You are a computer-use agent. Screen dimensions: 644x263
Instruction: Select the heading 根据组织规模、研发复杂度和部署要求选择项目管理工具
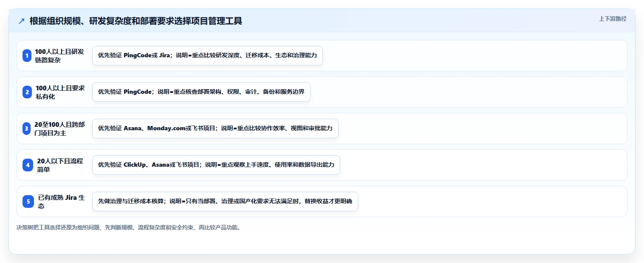tap(136, 21)
